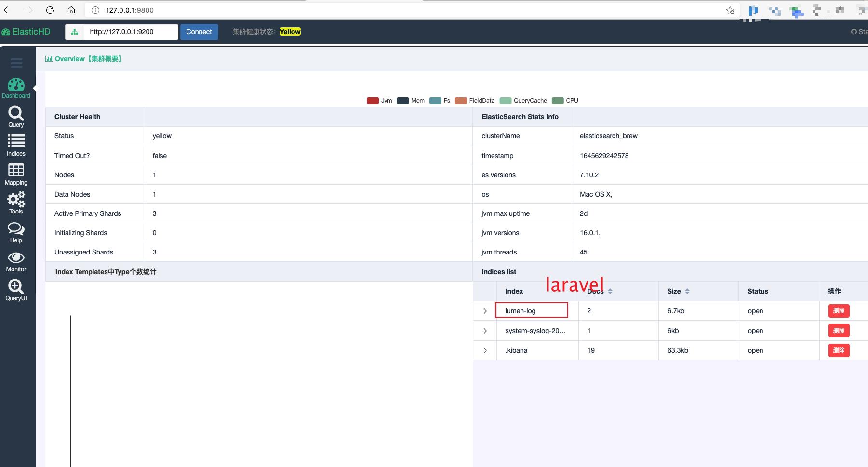Click the cluster icon beside URL field

75,32
